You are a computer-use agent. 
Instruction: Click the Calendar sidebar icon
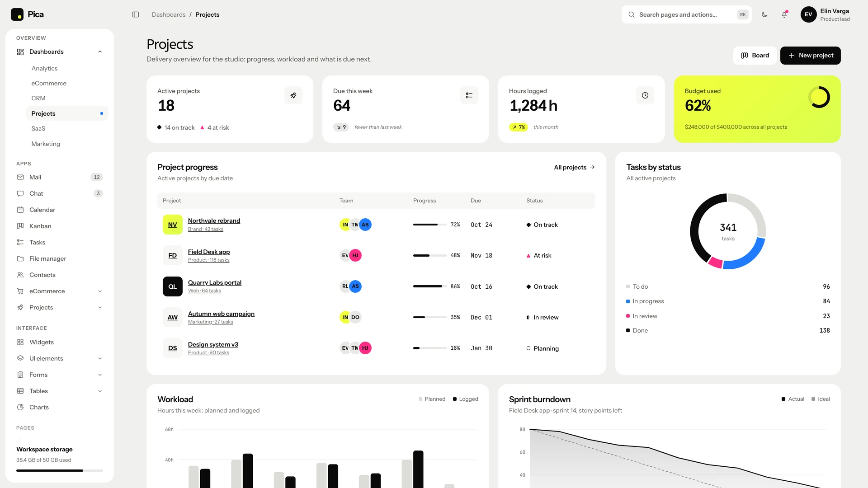pos(20,210)
